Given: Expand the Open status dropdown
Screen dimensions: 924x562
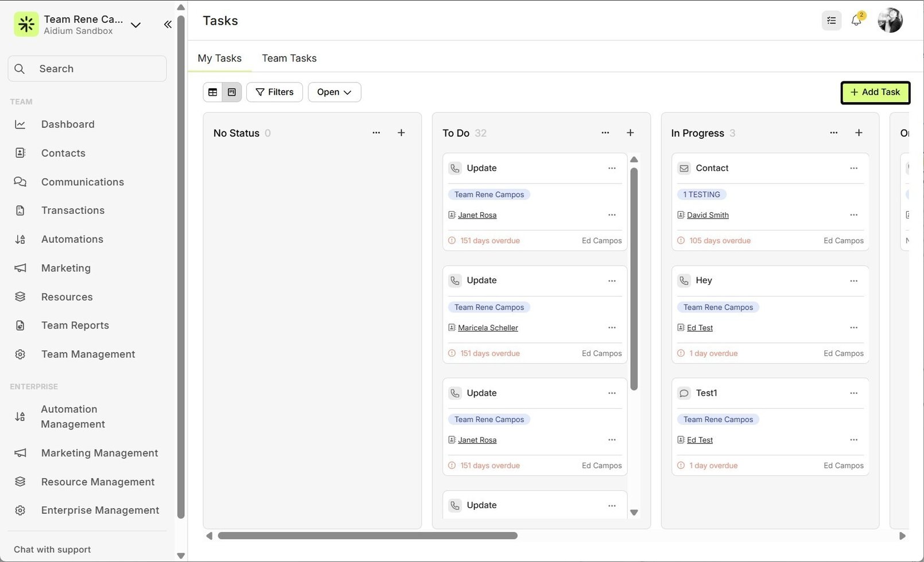Looking at the screenshot, I should [335, 92].
